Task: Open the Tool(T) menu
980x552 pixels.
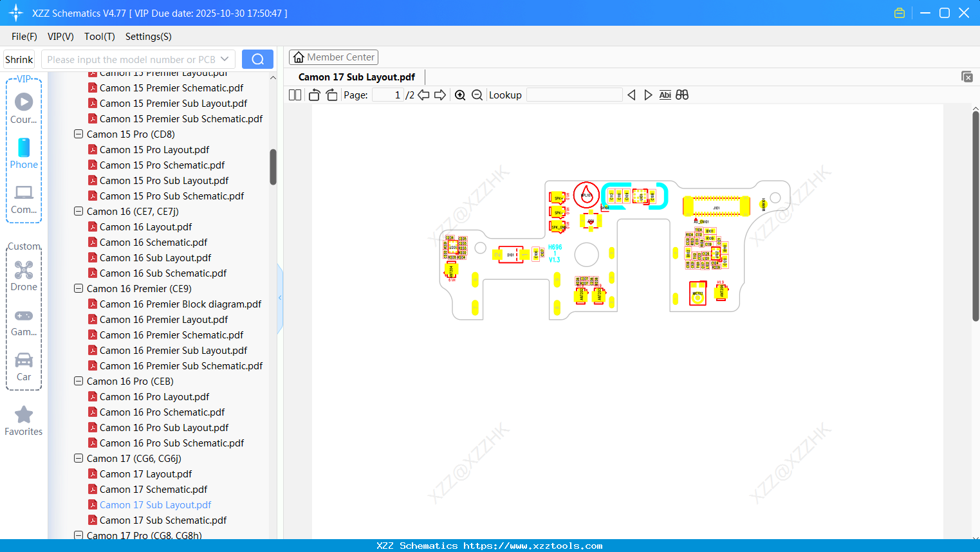Action: point(100,37)
